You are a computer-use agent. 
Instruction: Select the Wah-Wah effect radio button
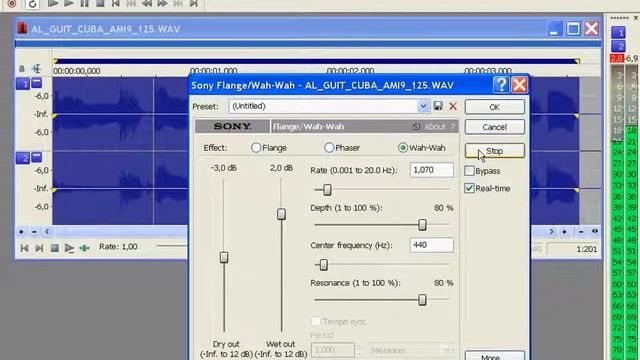click(403, 148)
